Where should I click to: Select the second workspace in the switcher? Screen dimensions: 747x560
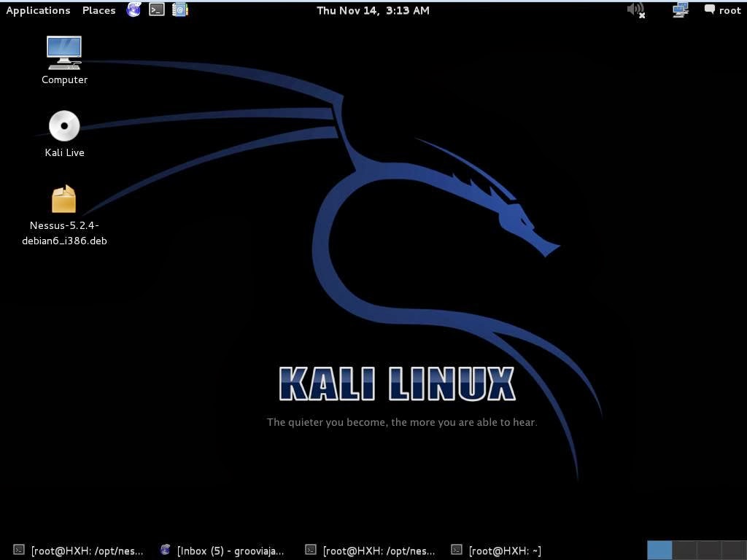686,549
